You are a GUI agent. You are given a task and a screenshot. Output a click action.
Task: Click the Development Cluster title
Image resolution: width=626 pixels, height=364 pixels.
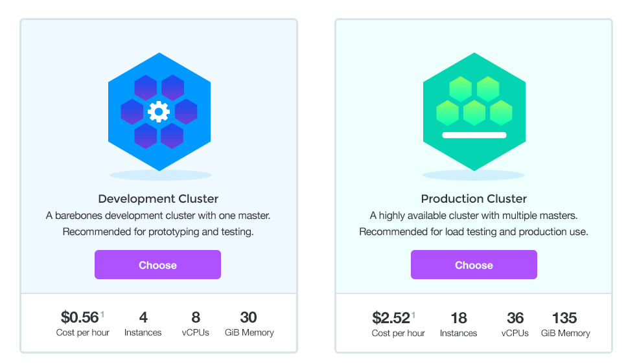pos(158,199)
